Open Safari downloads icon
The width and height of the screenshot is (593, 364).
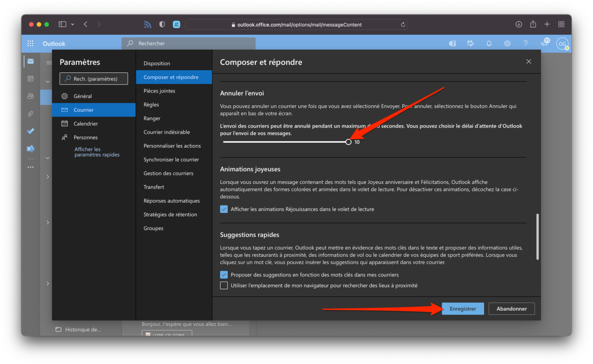518,24
